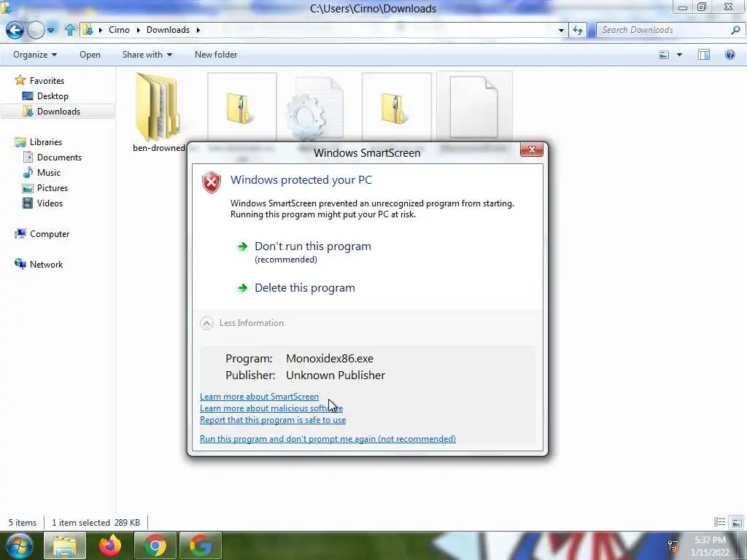Click Open in the Explorer toolbar
747x560 pixels.
(90, 55)
